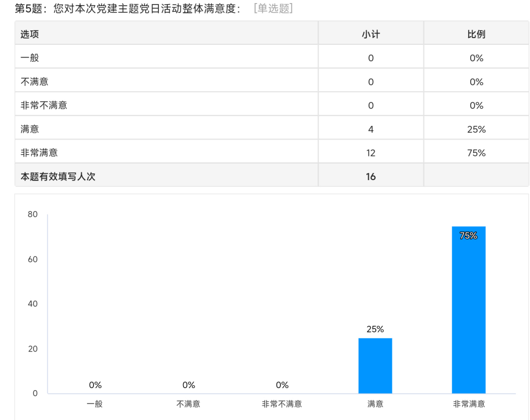
Task: Click the [单选题] tag beside the question
Action: [273, 9]
